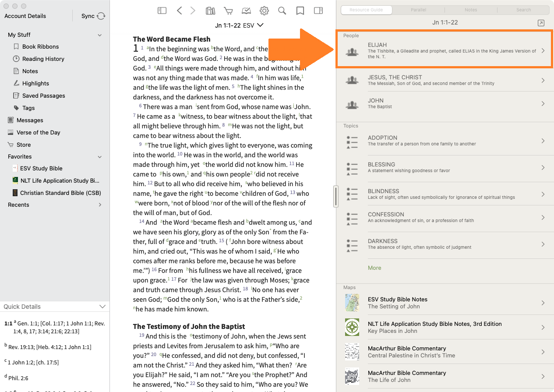Image resolution: width=554 pixels, height=392 pixels.
Task: Expand the Recents section
Action: 100,205
